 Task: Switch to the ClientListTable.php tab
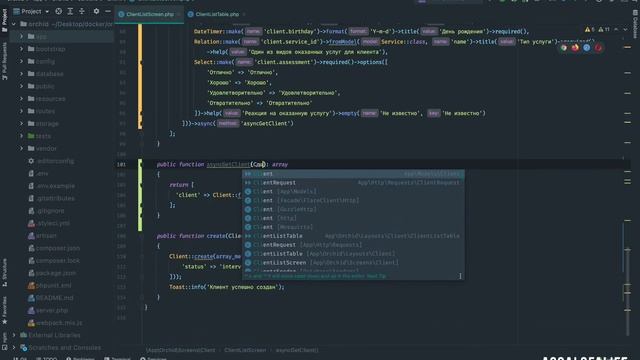click(x=217, y=14)
